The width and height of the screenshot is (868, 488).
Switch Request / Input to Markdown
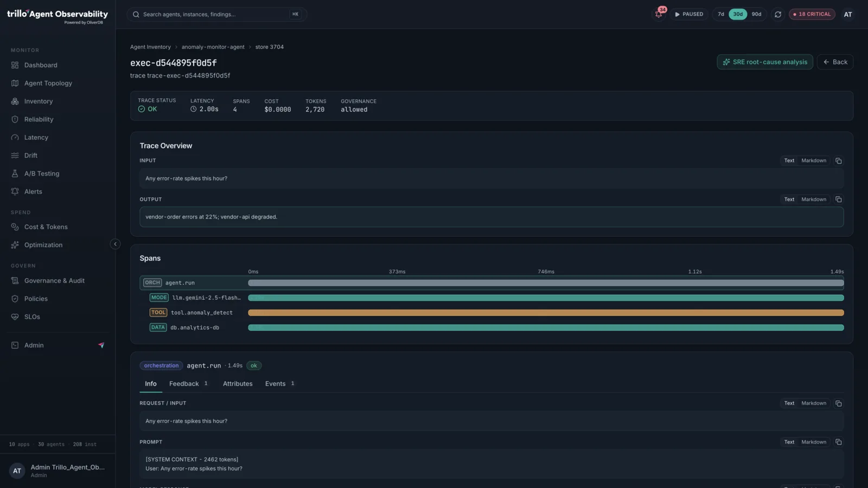(x=814, y=403)
